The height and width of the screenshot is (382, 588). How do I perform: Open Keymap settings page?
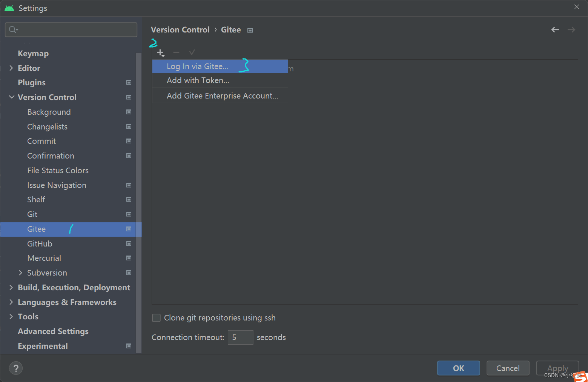[x=33, y=54]
